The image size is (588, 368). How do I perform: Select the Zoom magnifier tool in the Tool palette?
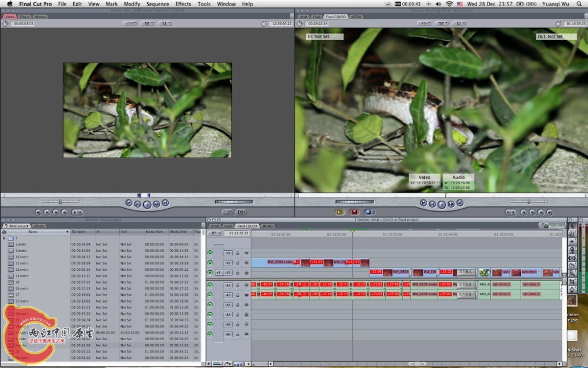(572, 274)
